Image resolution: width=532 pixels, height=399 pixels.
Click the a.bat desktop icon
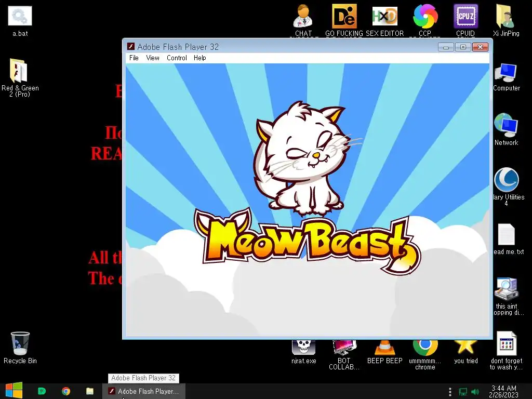point(20,21)
